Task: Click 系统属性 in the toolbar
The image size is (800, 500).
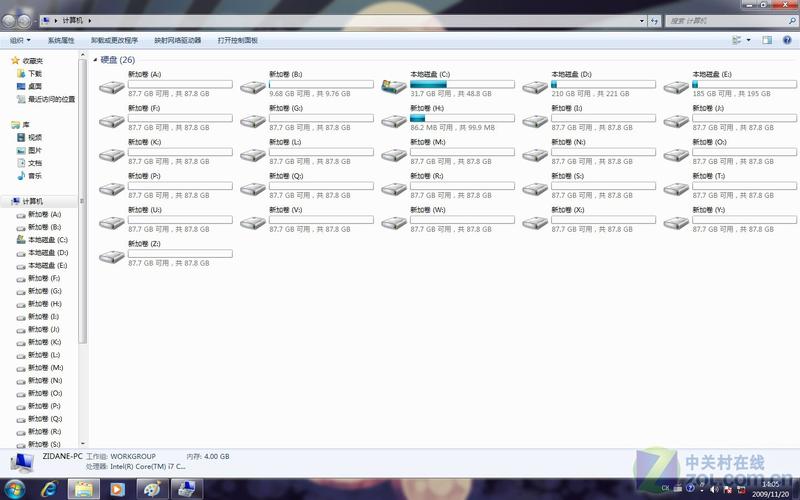Action: coord(61,40)
